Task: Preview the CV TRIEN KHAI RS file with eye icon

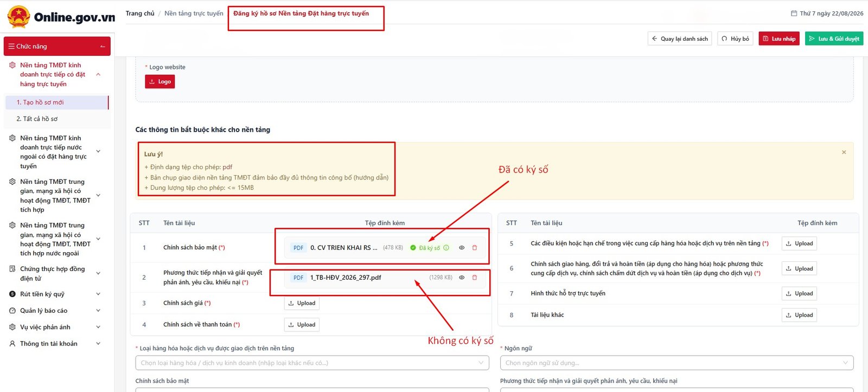Action: point(462,248)
